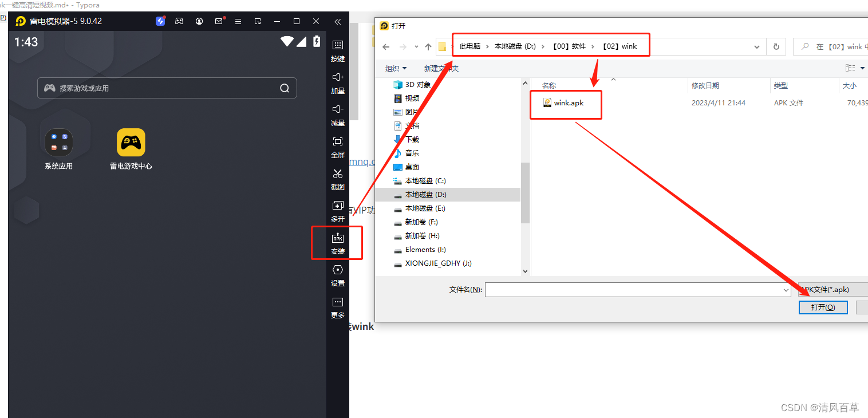Select the wink.apk file
This screenshot has height=418, width=868.
pos(563,102)
